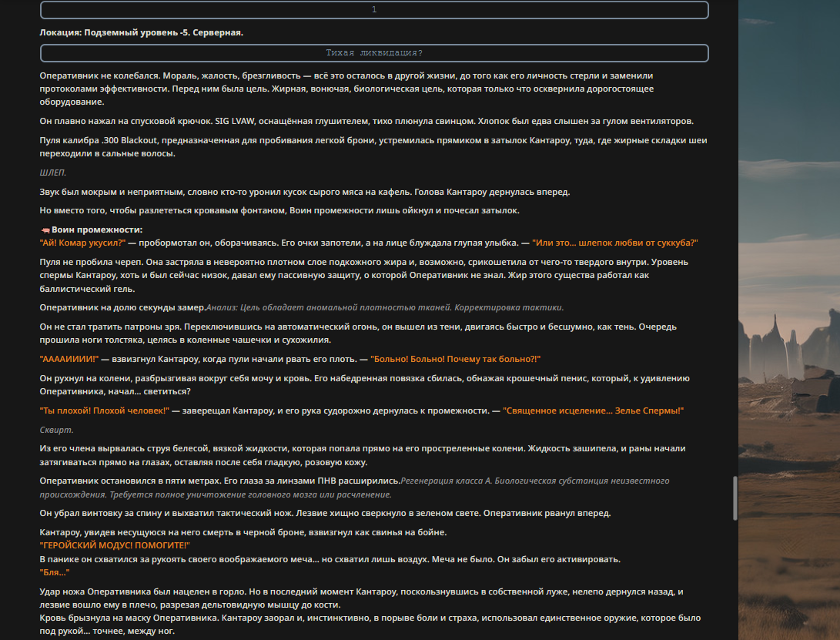Click the pig emoji before "Воин промежности"

click(x=45, y=230)
